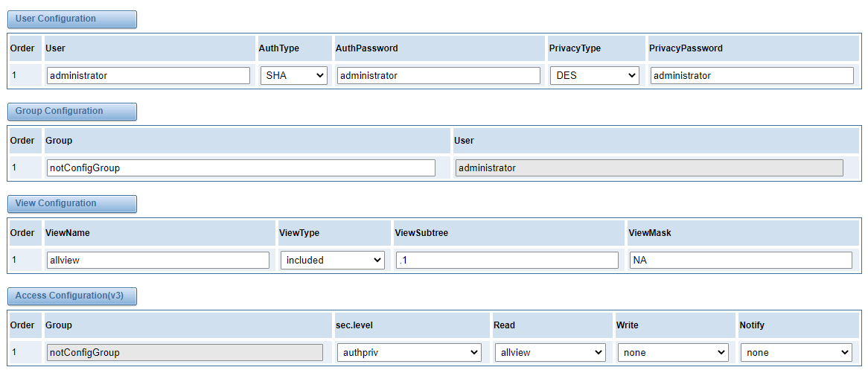Open the PrivacyType DES dropdown
This screenshot has height=370, width=868.
595,76
